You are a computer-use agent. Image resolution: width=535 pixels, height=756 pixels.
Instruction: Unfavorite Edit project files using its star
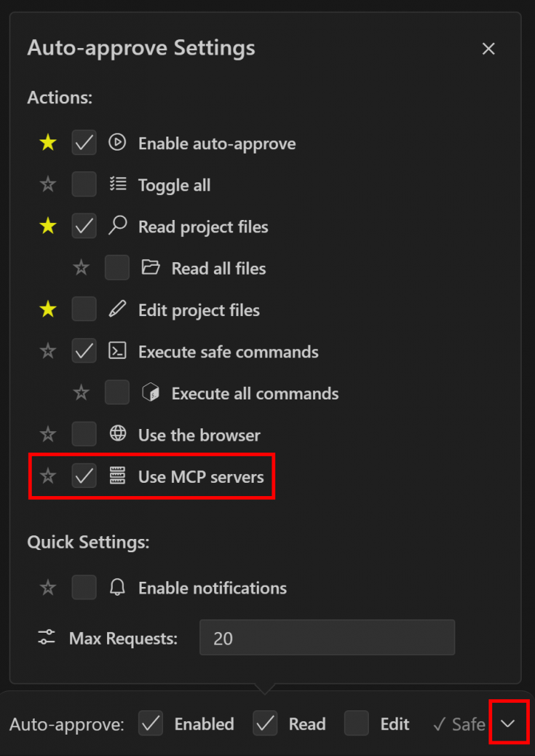click(x=47, y=309)
